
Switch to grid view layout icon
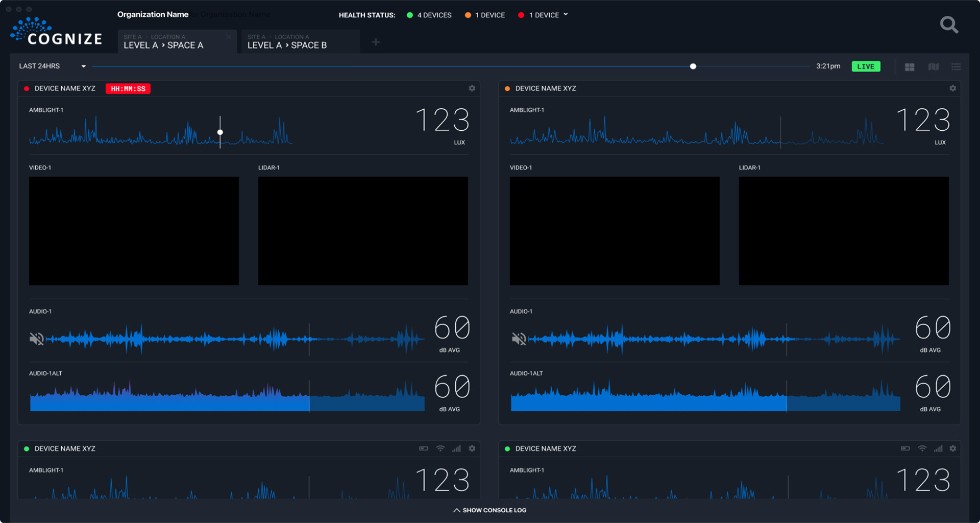click(x=910, y=67)
